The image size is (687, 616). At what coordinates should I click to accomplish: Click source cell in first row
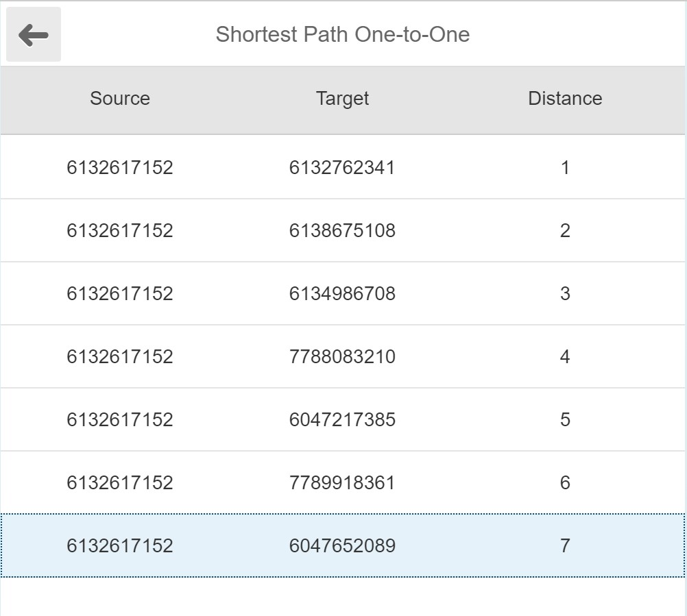pyautogui.click(x=120, y=168)
